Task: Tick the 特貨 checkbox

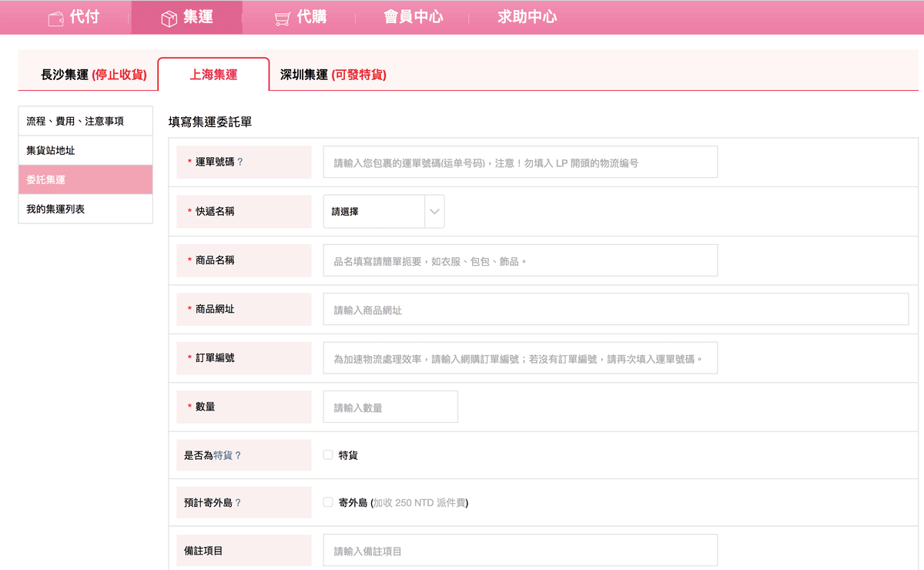Action: click(x=328, y=455)
